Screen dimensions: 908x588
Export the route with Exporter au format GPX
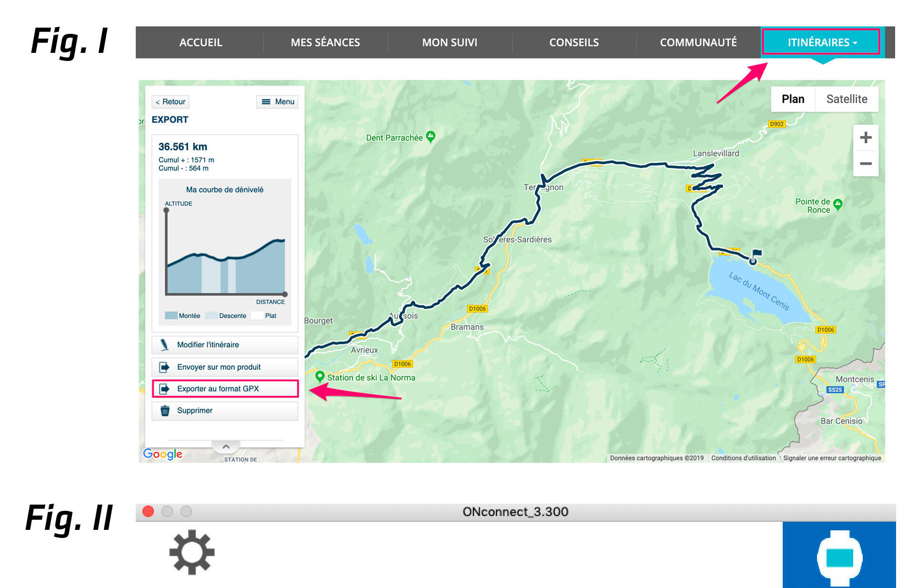point(225,389)
